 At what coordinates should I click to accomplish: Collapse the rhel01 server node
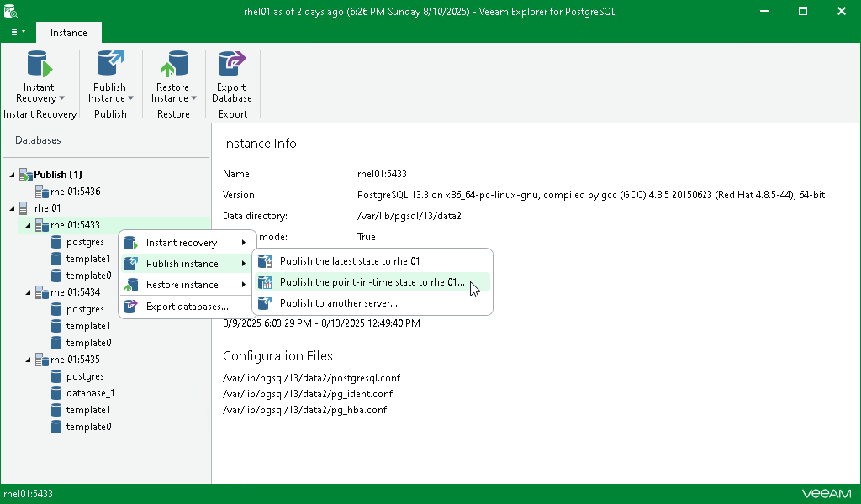click(x=12, y=208)
